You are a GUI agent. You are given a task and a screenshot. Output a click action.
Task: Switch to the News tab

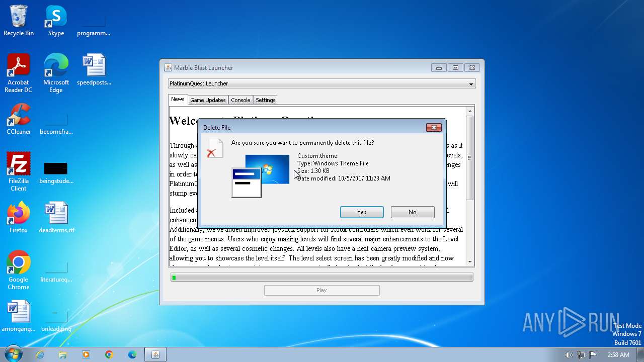pos(178,100)
